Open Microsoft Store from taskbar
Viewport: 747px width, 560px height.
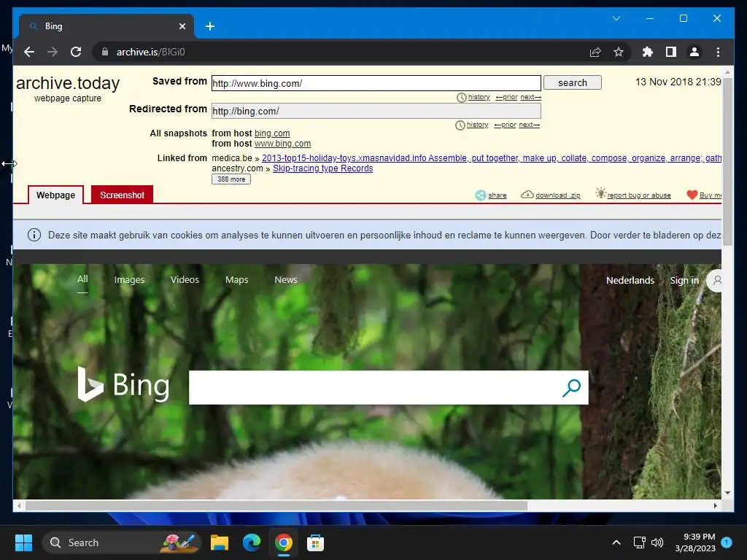(x=315, y=542)
